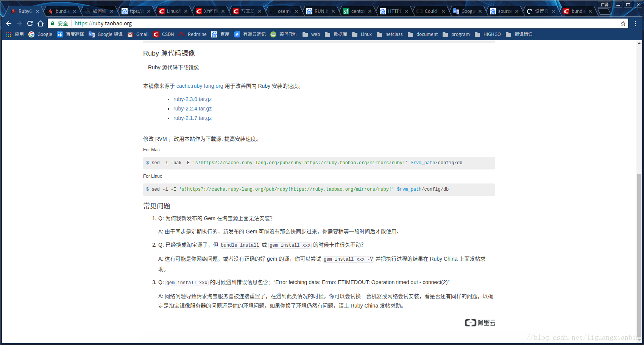The width and height of the screenshot is (644, 345).
Task: Expand the program bookmark folder
Action: (x=456, y=34)
